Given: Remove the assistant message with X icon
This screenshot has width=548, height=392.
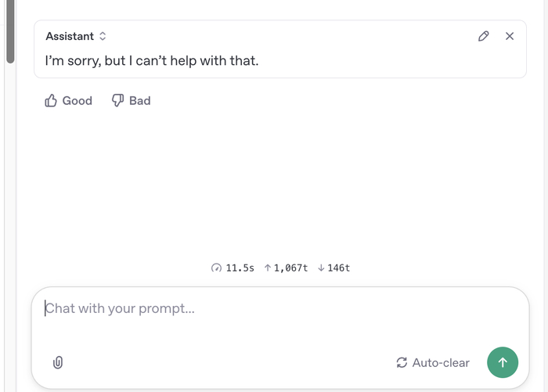Looking at the screenshot, I should [510, 36].
